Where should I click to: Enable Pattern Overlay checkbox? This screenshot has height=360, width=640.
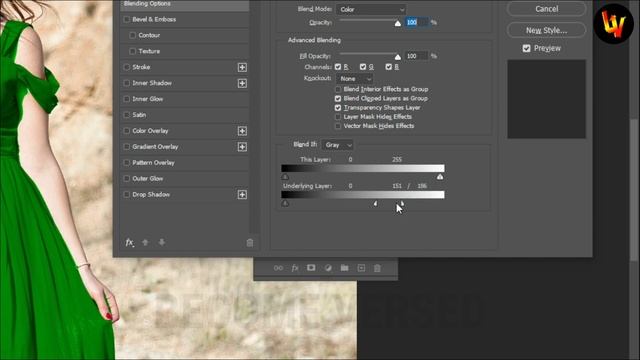(x=127, y=162)
